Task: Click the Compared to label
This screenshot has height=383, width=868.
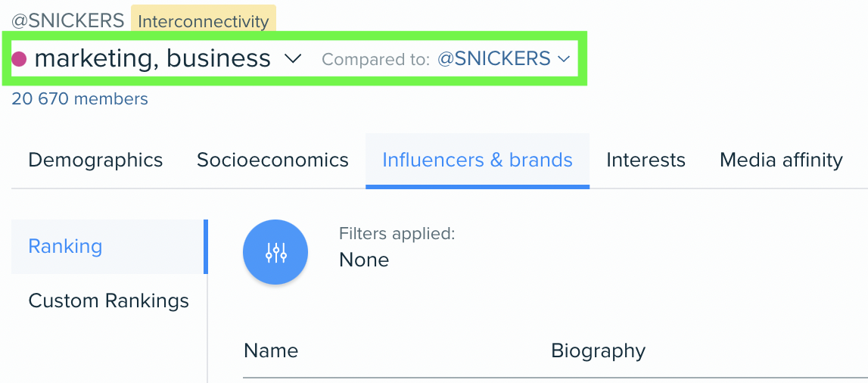Action: [376, 59]
